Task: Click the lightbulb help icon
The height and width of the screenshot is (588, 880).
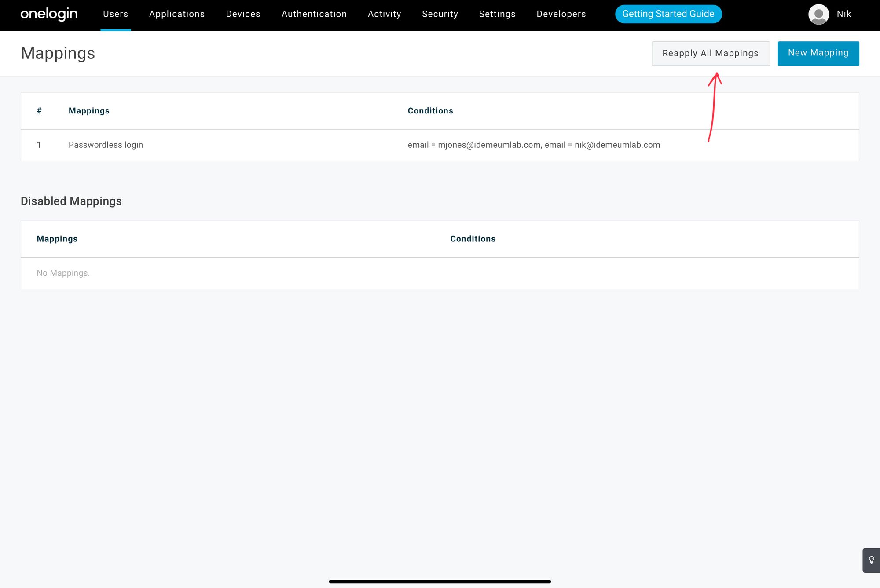Action: point(871,560)
